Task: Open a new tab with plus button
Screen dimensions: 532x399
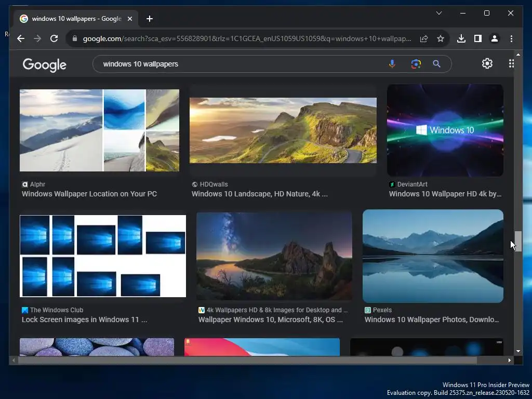Action: 150,19
